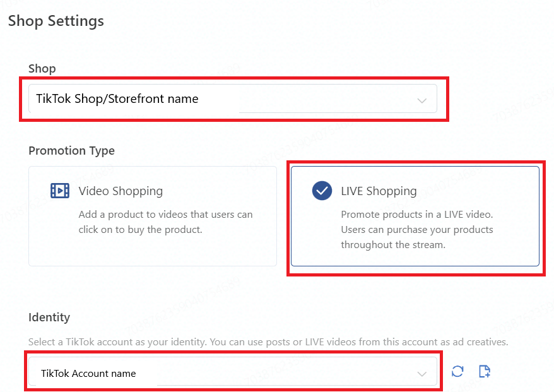Click the LIVE Shopping description text
554x392 pixels.
click(x=416, y=230)
